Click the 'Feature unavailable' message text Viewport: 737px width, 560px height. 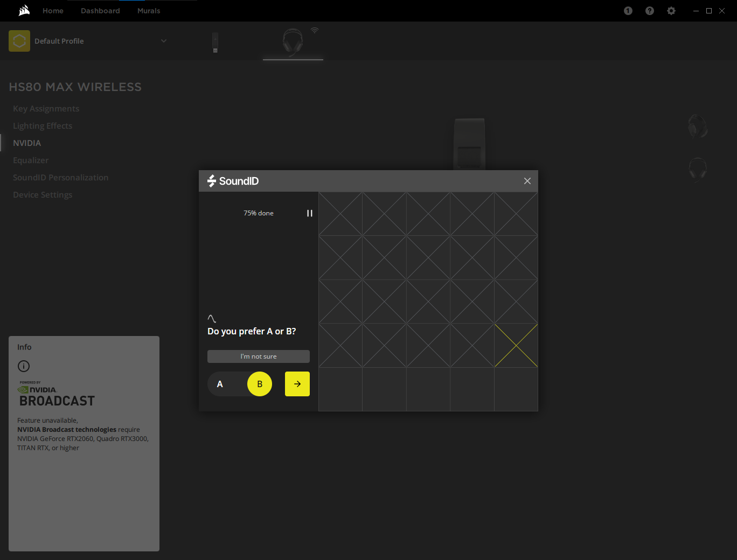(47, 421)
